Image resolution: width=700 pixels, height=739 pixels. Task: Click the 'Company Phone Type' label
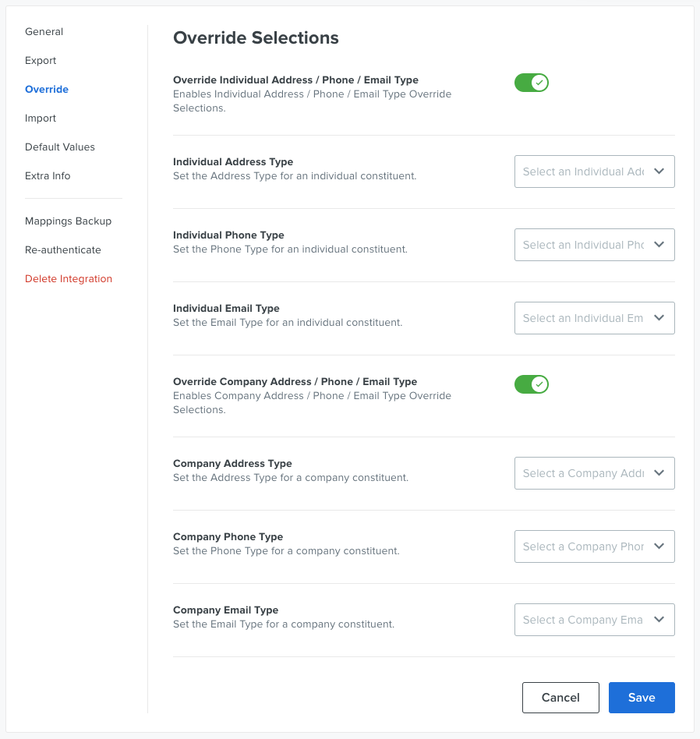click(228, 536)
